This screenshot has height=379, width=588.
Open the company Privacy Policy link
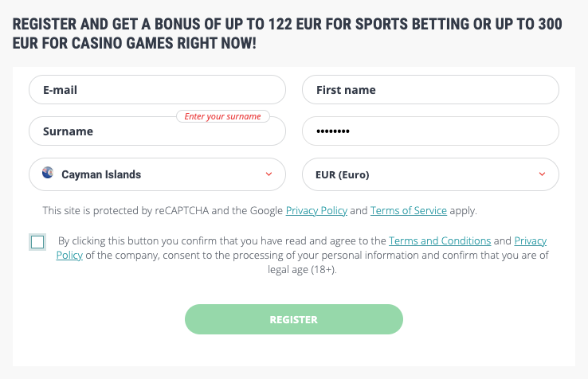coord(531,240)
